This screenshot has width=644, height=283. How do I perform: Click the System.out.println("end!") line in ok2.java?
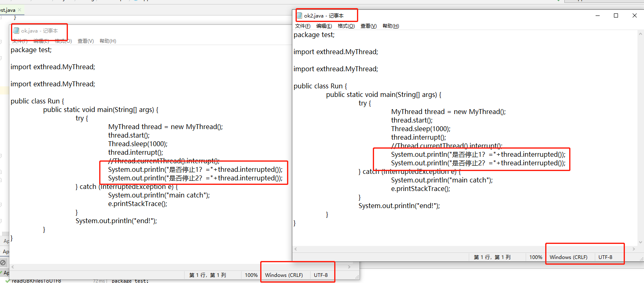[x=399, y=206]
